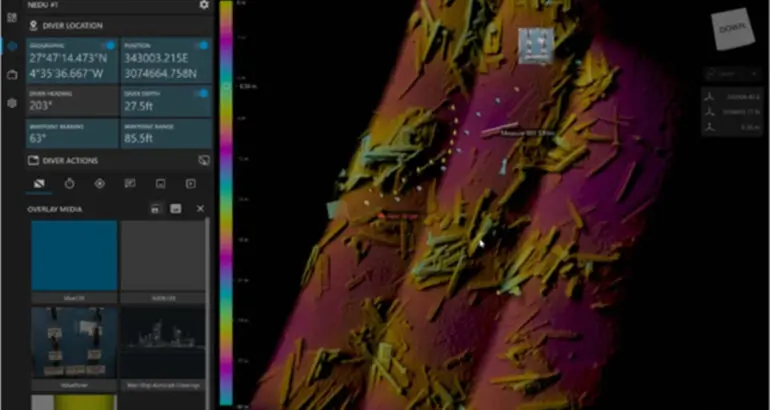This screenshot has height=410, width=770.
Task: Select the solid blue overlay media thumbnail
Action: tap(74, 257)
